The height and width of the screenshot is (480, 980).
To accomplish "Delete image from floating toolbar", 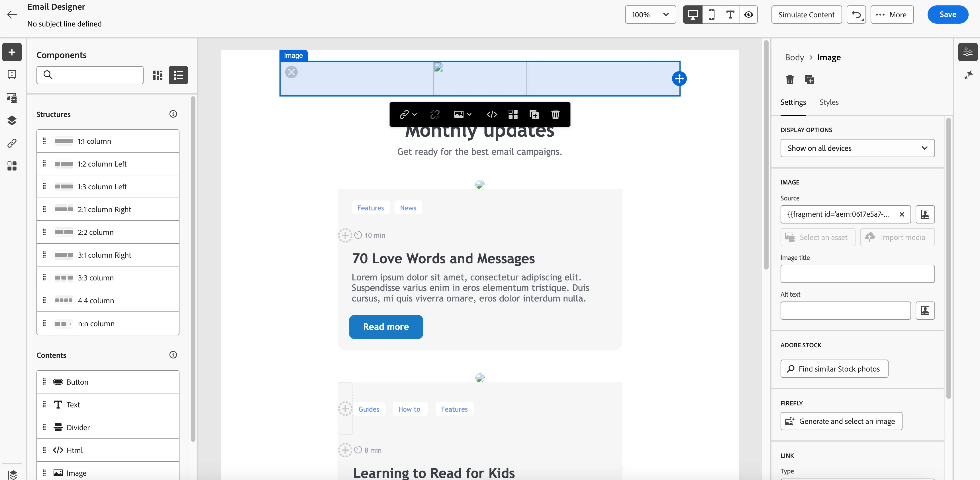I will [x=556, y=114].
